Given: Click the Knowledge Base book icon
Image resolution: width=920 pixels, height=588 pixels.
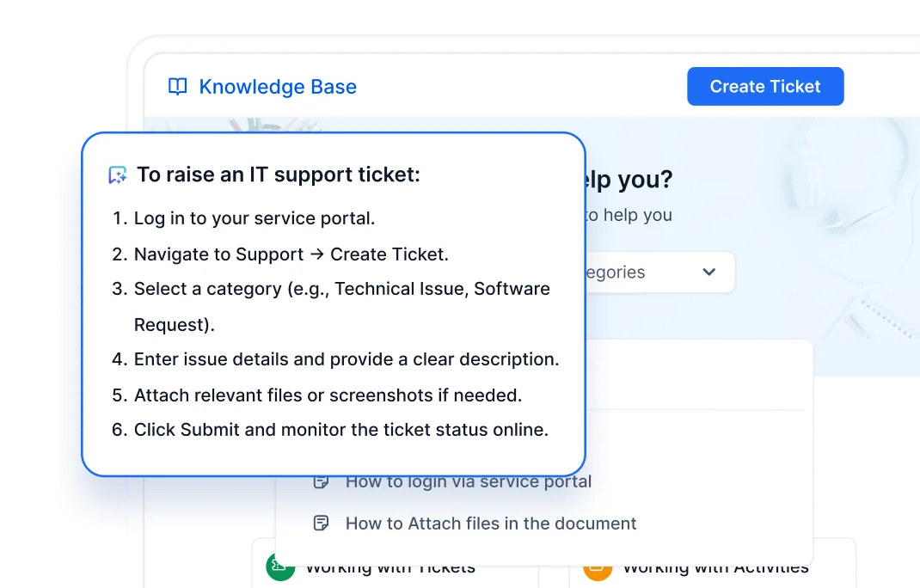Looking at the screenshot, I should click(x=176, y=86).
